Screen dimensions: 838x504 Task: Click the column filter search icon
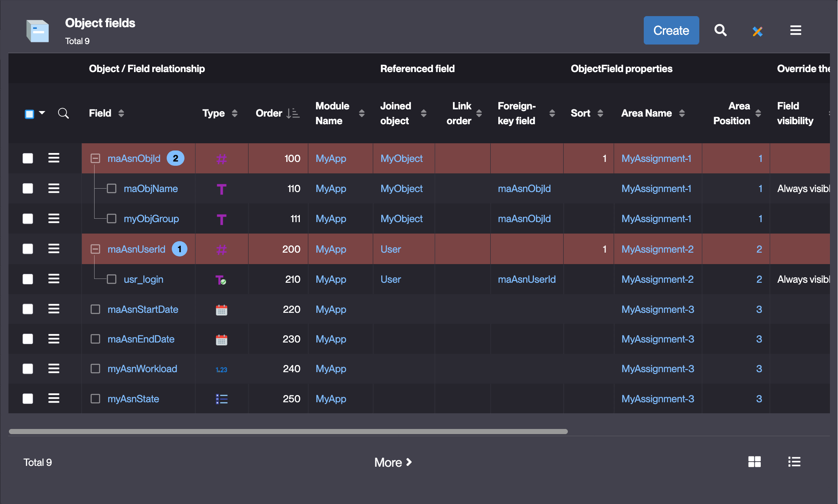click(x=63, y=113)
